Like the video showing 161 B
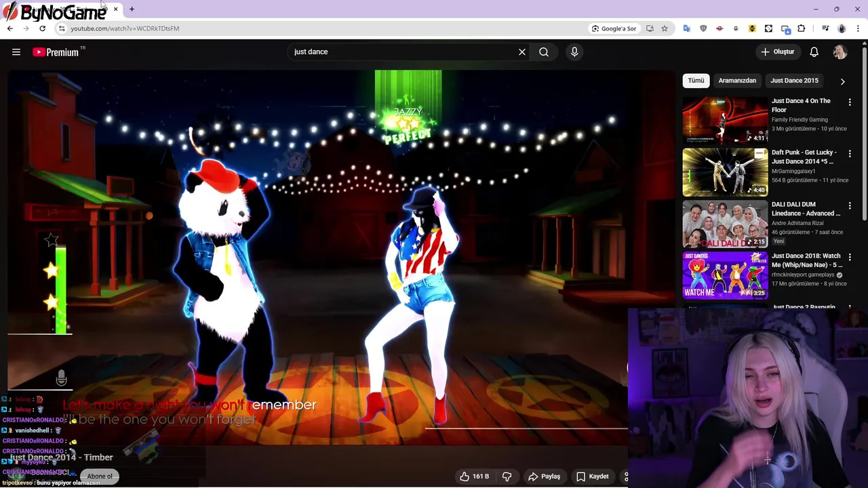This screenshot has height=488, width=868. 474,476
